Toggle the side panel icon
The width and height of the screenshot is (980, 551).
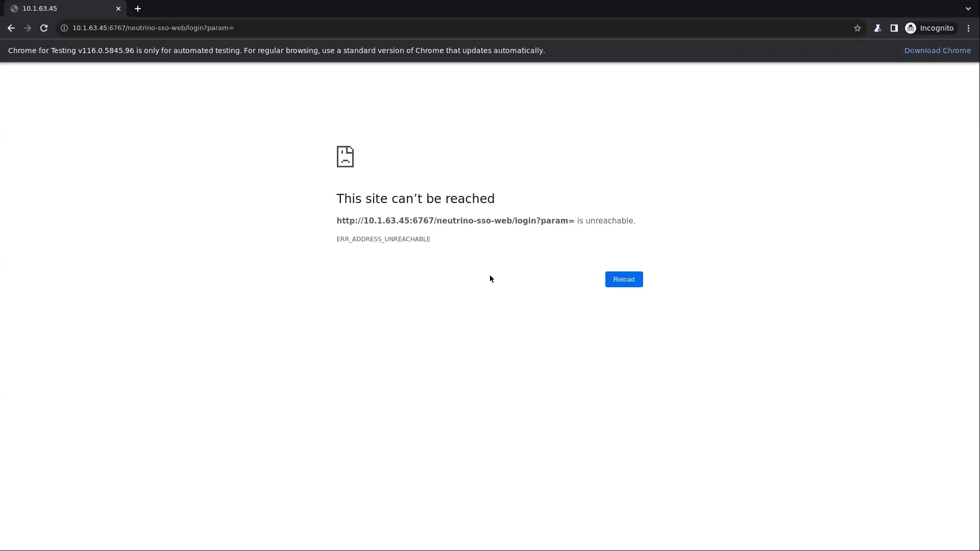coord(894,28)
